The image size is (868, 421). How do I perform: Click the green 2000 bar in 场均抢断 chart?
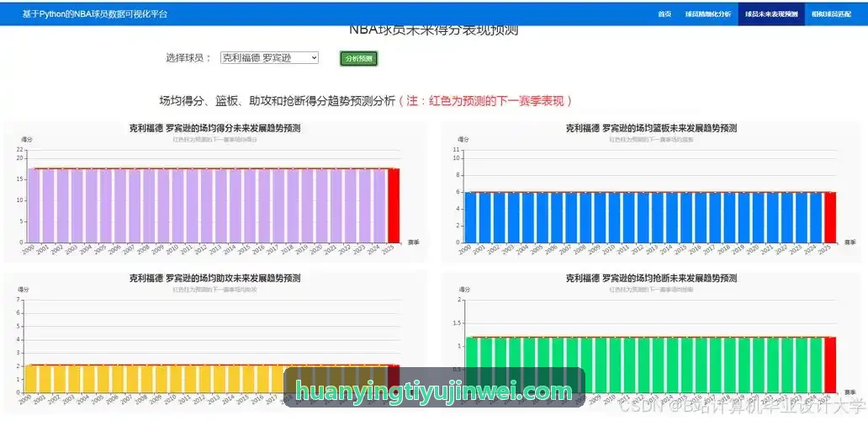coord(471,365)
